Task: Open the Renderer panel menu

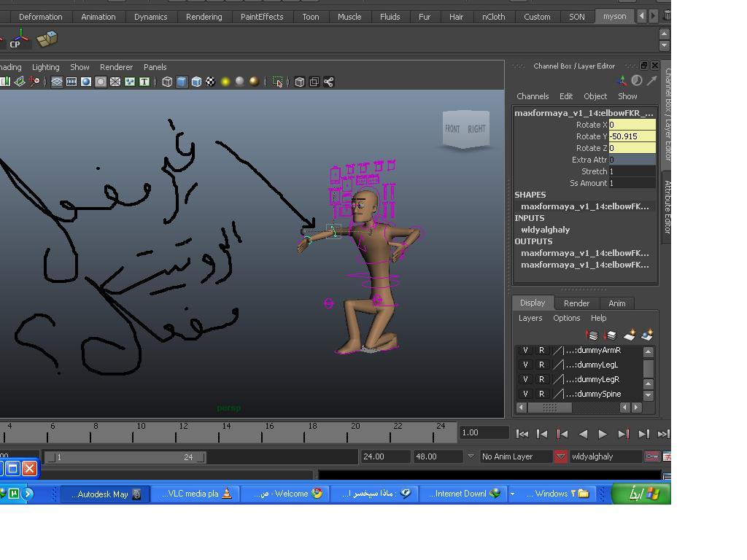Action: coord(116,67)
